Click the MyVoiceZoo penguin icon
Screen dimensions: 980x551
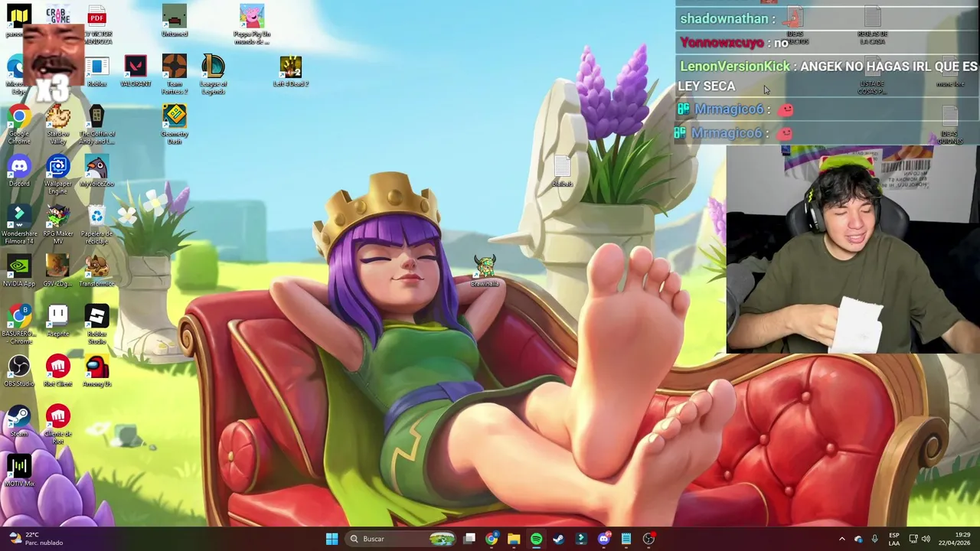(x=96, y=172)
